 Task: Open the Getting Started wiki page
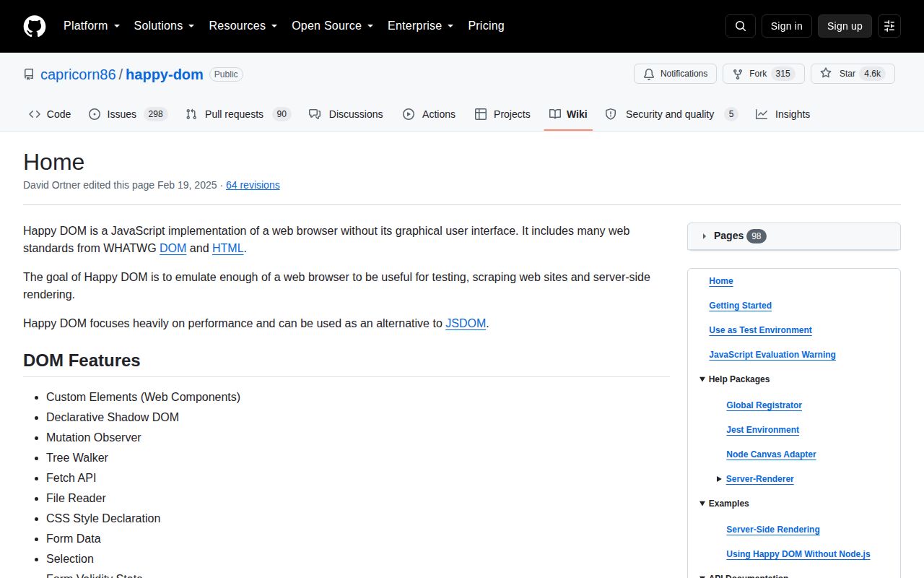click(x=741, y=306)
